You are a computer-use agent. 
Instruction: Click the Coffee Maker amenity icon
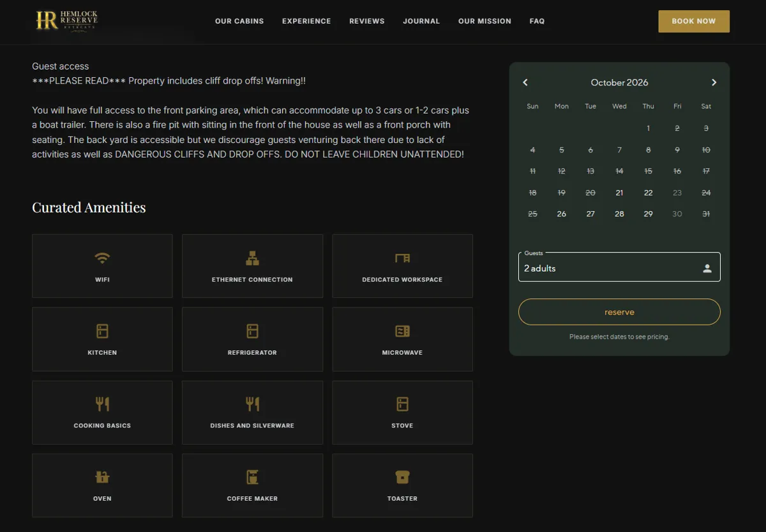click(252, 477)
